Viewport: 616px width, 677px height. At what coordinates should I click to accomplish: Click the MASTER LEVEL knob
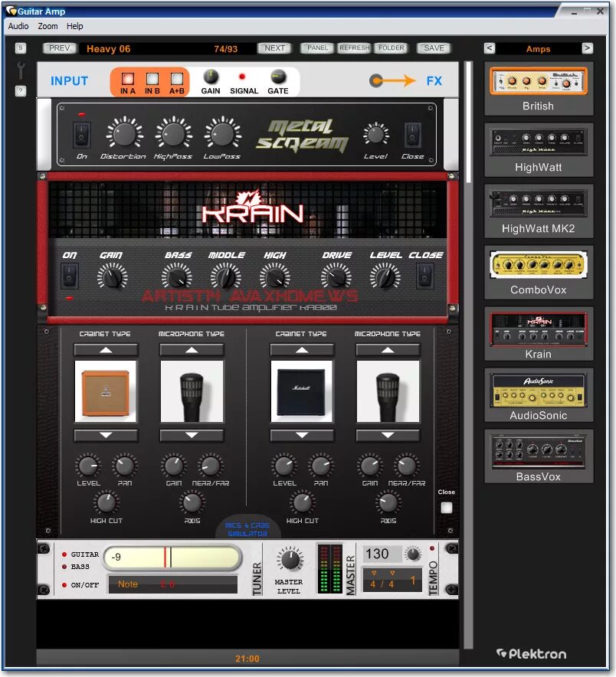tap(290, 559)
